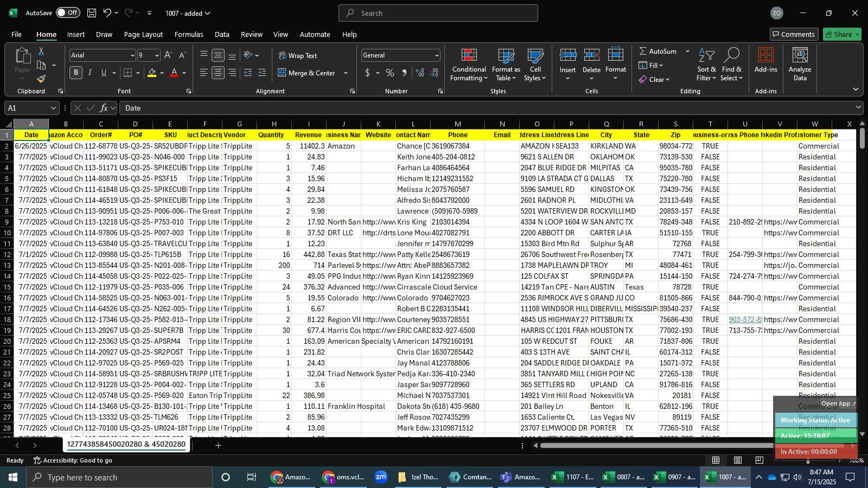Viewport: 868px width, 488px height.
Task: Apply red Font Color swatch
Action: coord(174,73)
